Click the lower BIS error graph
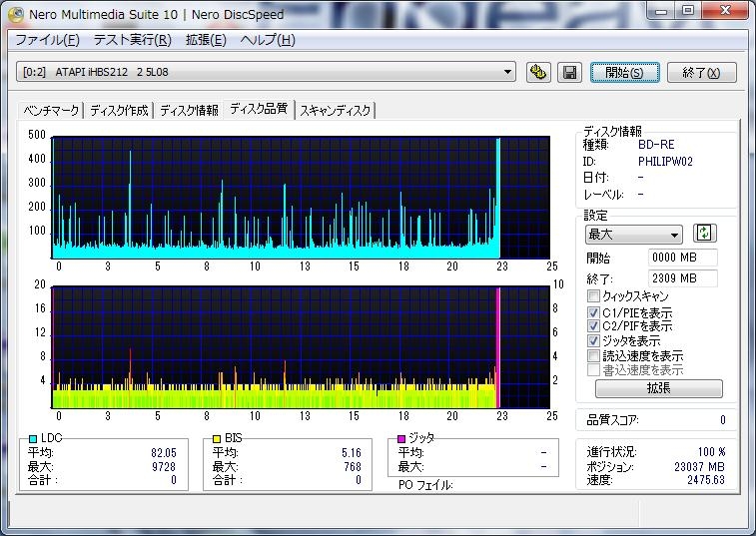Image resolution: width=756 pixels, height=536 pixels. click(301, 347)
